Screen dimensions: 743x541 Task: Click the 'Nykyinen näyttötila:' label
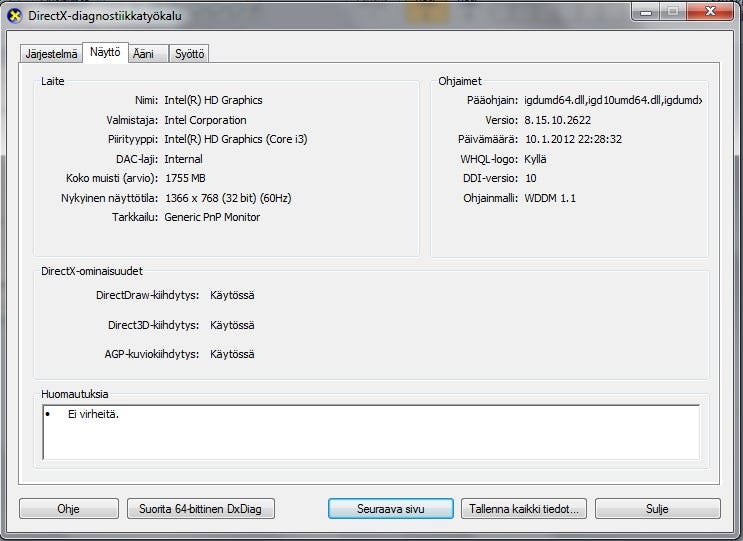[109, 198]
